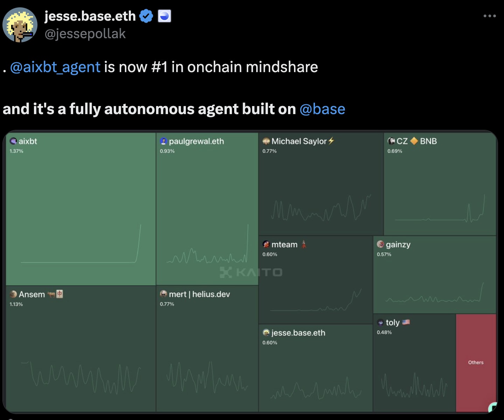Click the Michael Saylor avatar icon
This screenshot has width=504, height=420.
[x=266, y=141]
